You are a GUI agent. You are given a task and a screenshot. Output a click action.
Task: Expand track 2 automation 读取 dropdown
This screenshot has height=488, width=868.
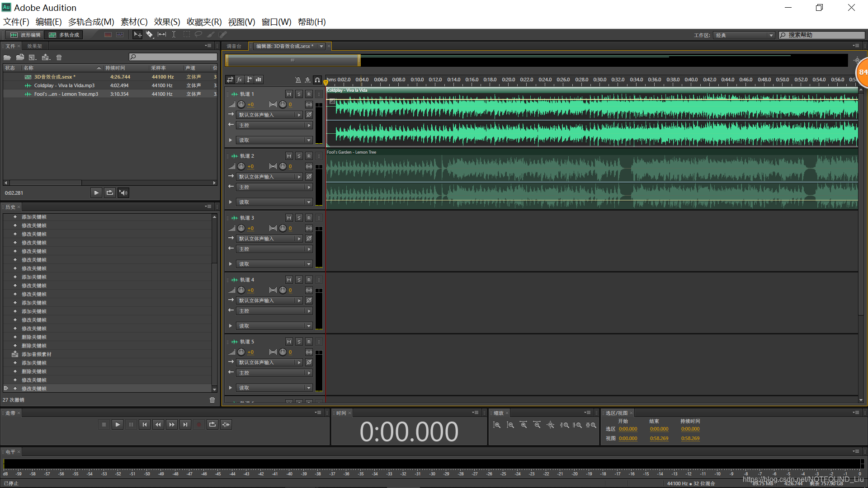274,202
